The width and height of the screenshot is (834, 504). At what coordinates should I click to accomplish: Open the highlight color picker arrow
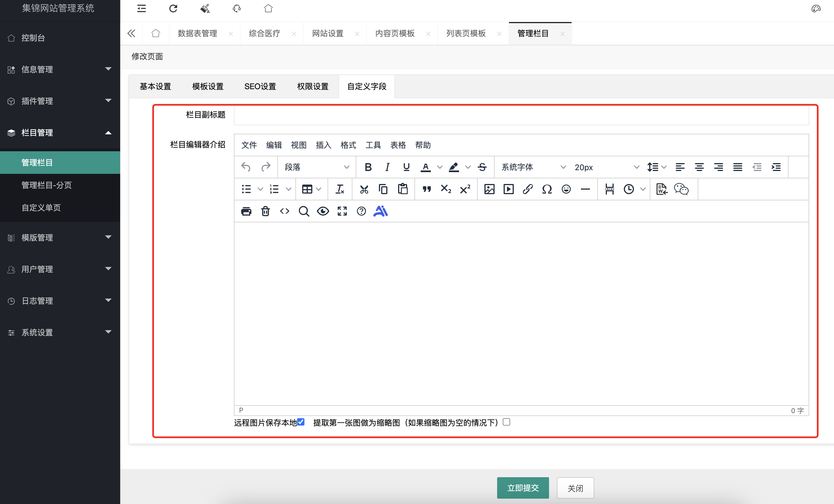468,167
